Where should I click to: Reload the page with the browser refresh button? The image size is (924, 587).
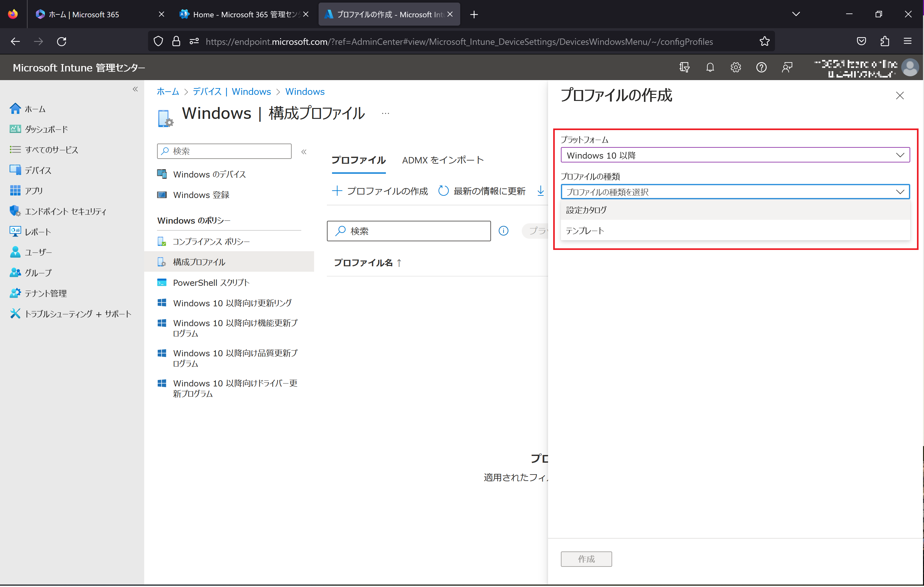62,41
